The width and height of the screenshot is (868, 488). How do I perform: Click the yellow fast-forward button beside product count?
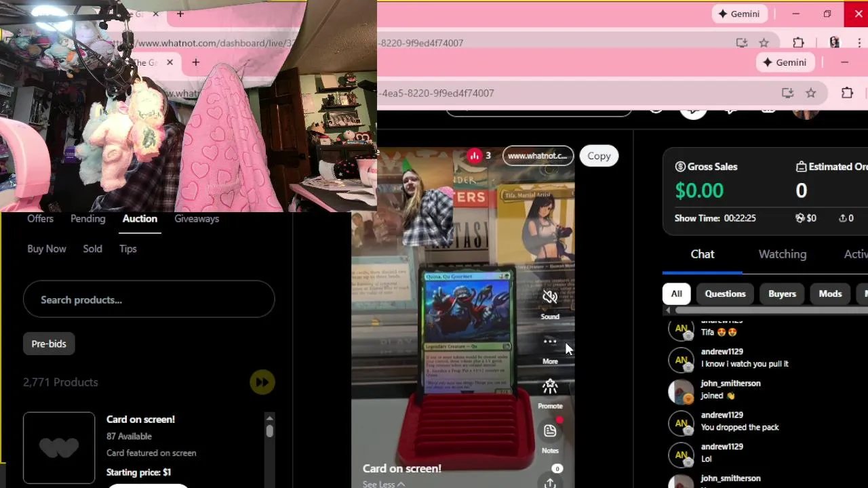pos(262,382)
